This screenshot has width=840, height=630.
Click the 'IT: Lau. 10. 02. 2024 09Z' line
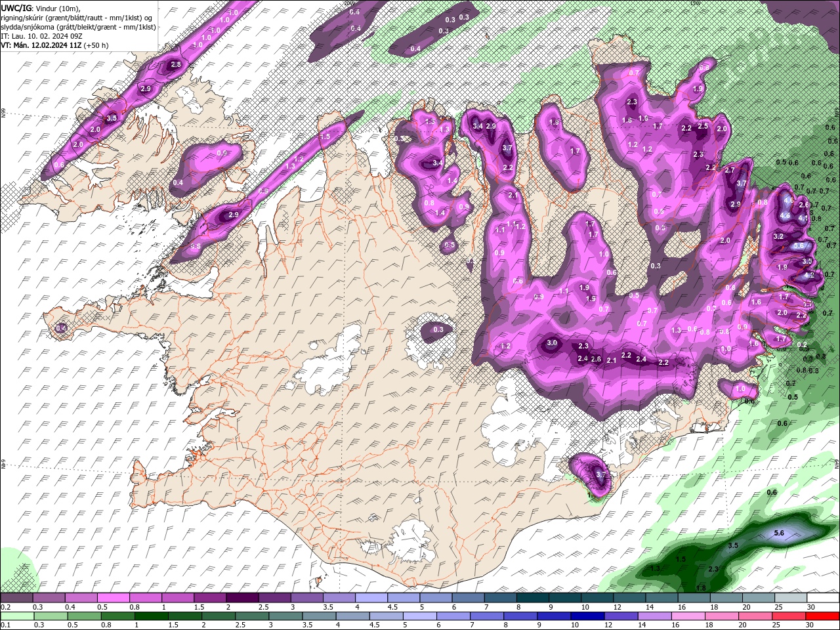[42, 35]
